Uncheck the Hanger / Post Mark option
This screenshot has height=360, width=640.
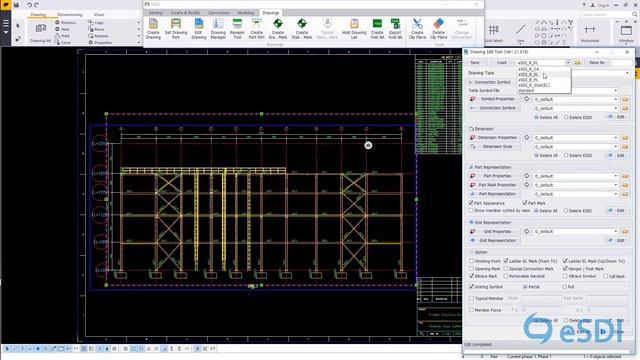click(x=565, y=269)
